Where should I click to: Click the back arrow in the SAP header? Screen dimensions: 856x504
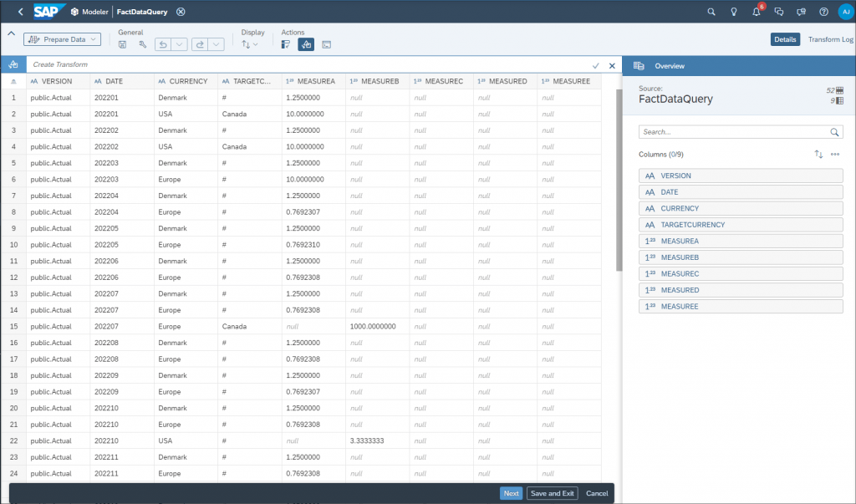click(x=20, y=12)
